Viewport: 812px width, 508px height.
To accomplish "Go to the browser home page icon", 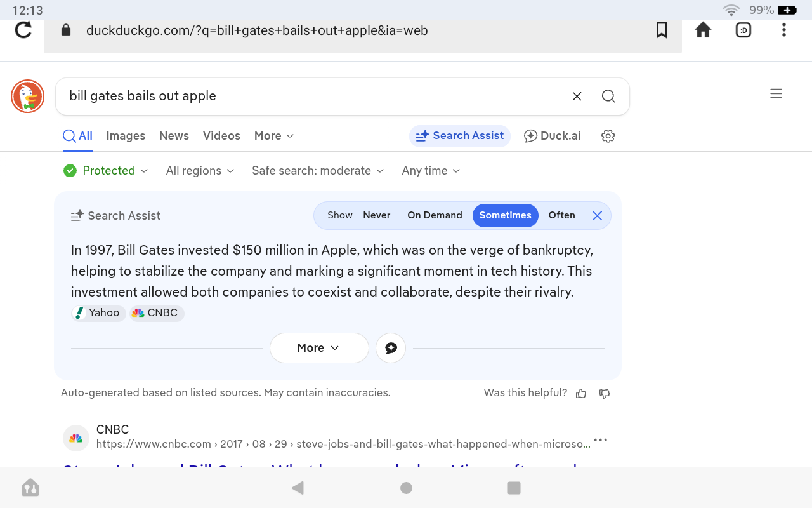I will (x=703, y=30).
